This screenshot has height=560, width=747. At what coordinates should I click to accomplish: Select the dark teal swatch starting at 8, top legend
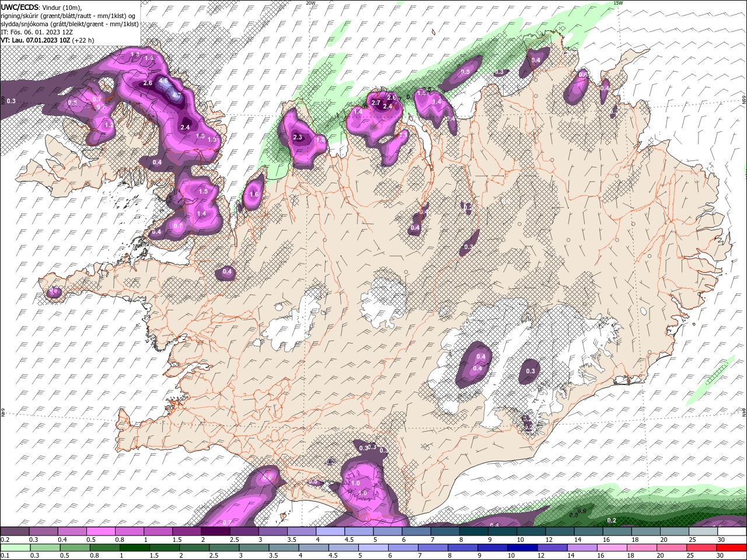tap(473, 531)
